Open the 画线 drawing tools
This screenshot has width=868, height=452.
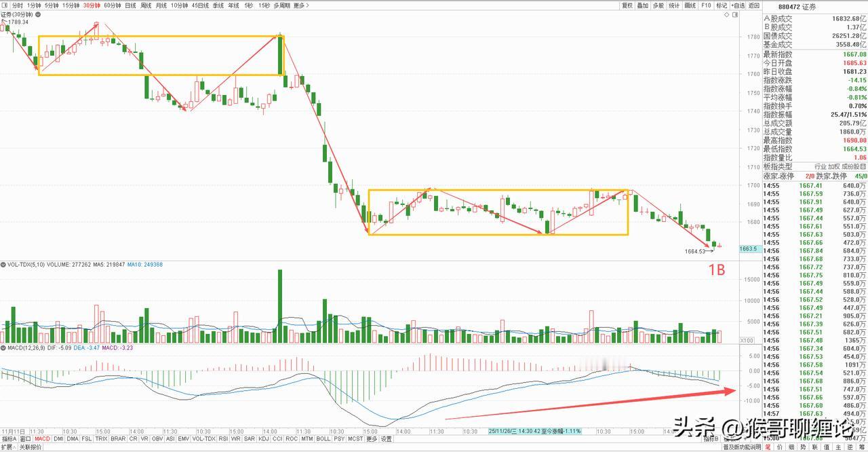pos(690,5)
